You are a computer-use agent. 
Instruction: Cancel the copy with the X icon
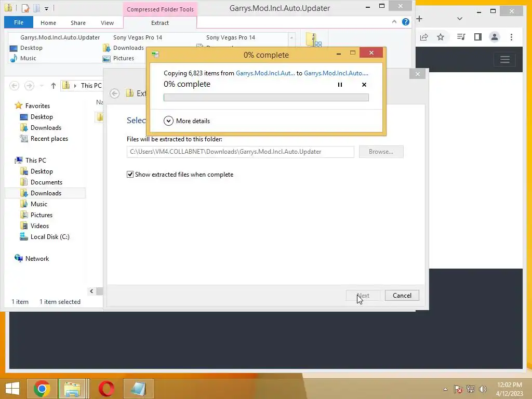tap(364, 85)
